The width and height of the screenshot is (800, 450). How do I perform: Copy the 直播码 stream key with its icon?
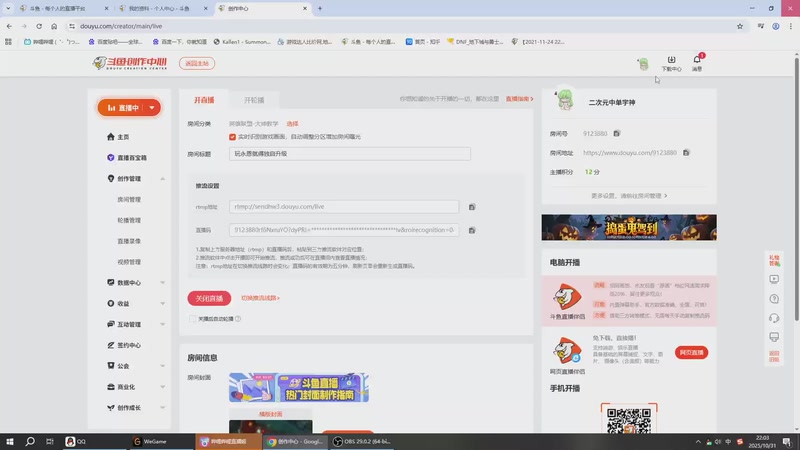(472, 230)
